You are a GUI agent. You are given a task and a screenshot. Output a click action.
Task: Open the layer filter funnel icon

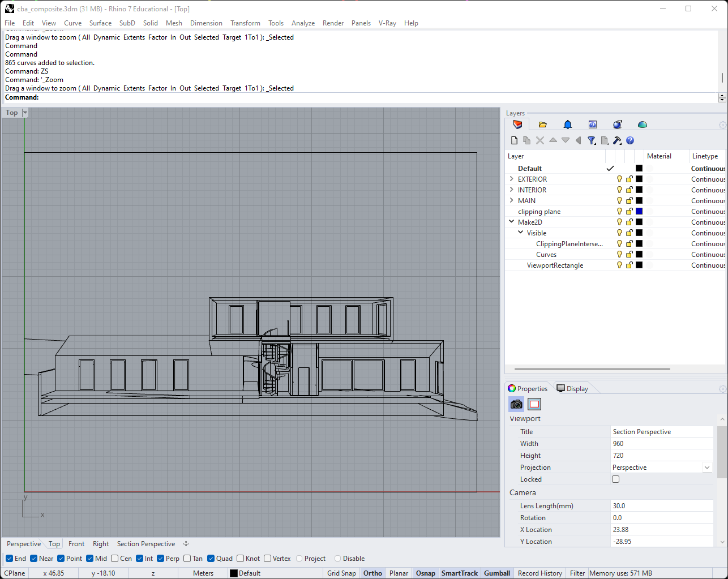point(592,140)
